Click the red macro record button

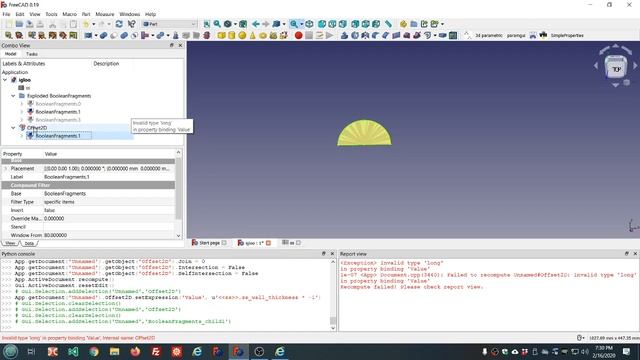pyautogui.click(x=298, y=36)
